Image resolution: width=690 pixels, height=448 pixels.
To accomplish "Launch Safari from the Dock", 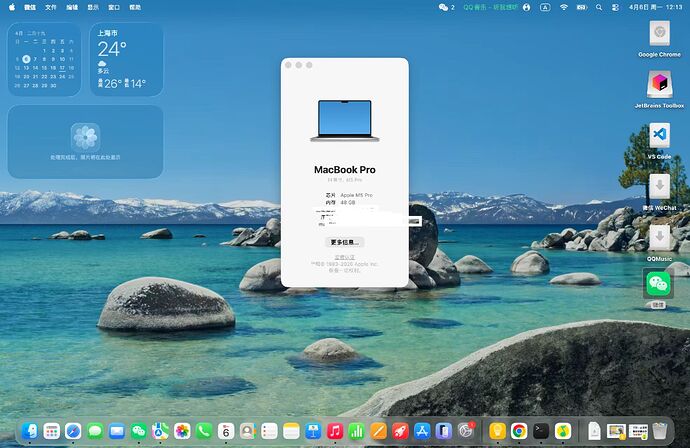I will (73, 431).
